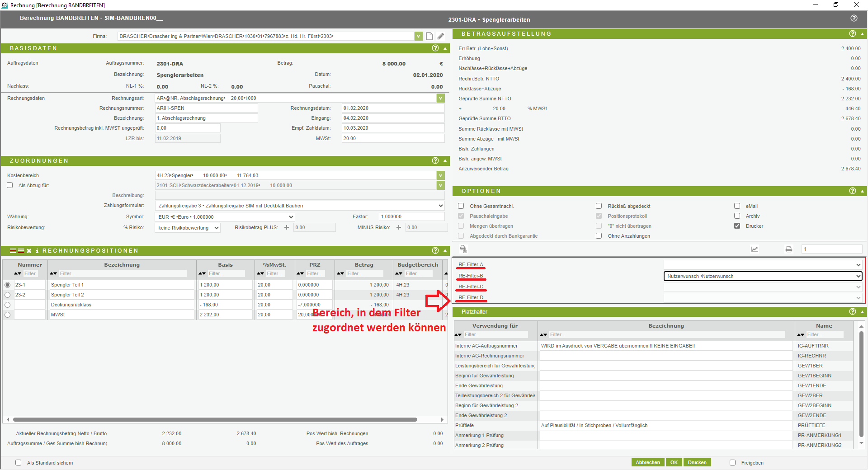Screen dimensions: 868x470
Task: Click the chart icon below Optionen
Action: pos(755,249)
